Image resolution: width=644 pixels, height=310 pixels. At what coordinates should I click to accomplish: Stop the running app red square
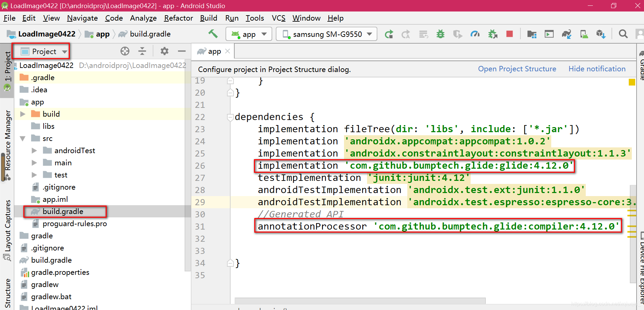pyautogui.click(x=510, y=34)
